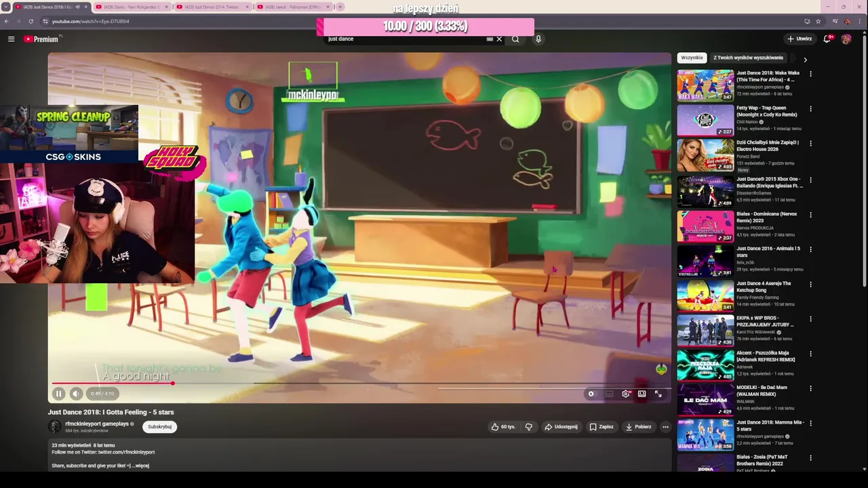Clear the 'just dance' search text
Image resolution: width=868 pixels, height=488 pixels.
[x=499, y=39]
